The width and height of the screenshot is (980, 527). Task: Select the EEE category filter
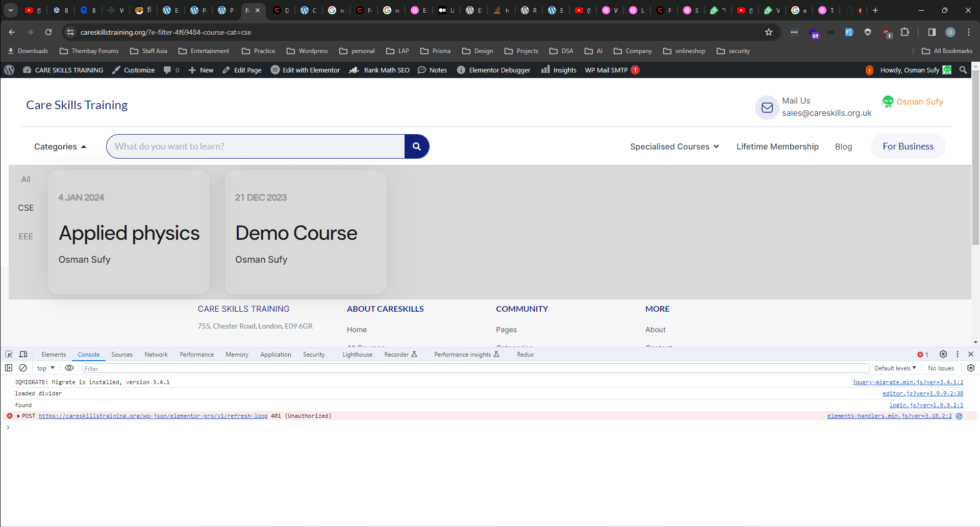[26, 236]
